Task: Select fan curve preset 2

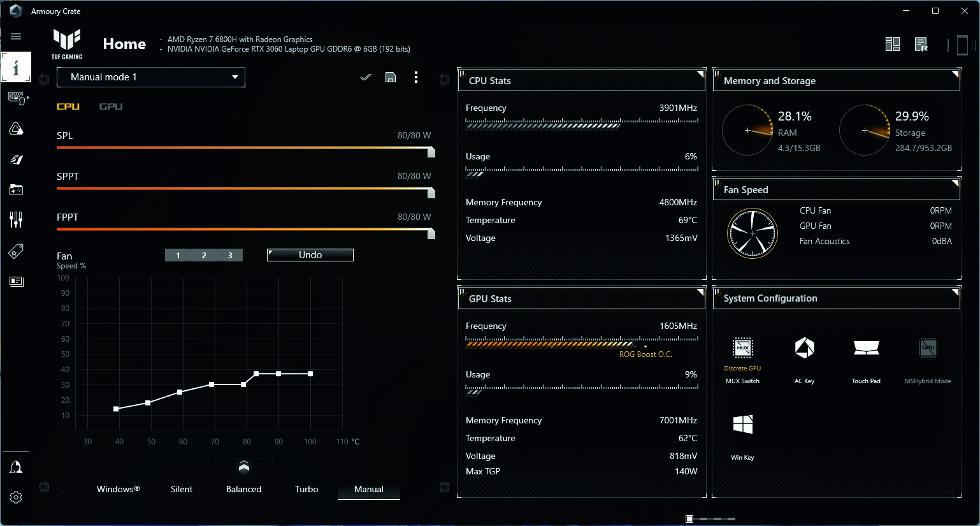Action: tap(204, 254)
